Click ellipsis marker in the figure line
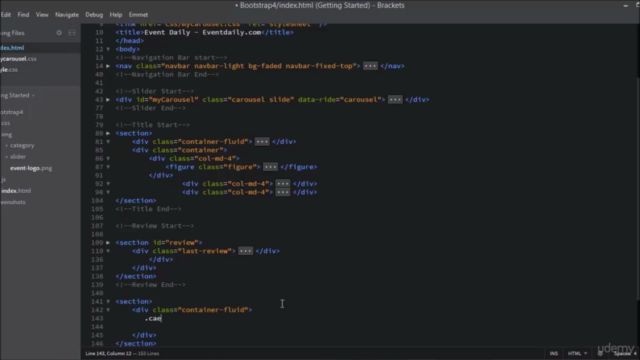The height and width of the screenshot is (360, 640). (270, 167)
